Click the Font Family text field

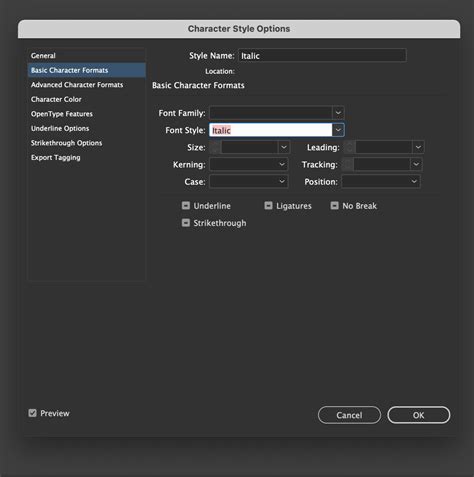pos(271,113)
